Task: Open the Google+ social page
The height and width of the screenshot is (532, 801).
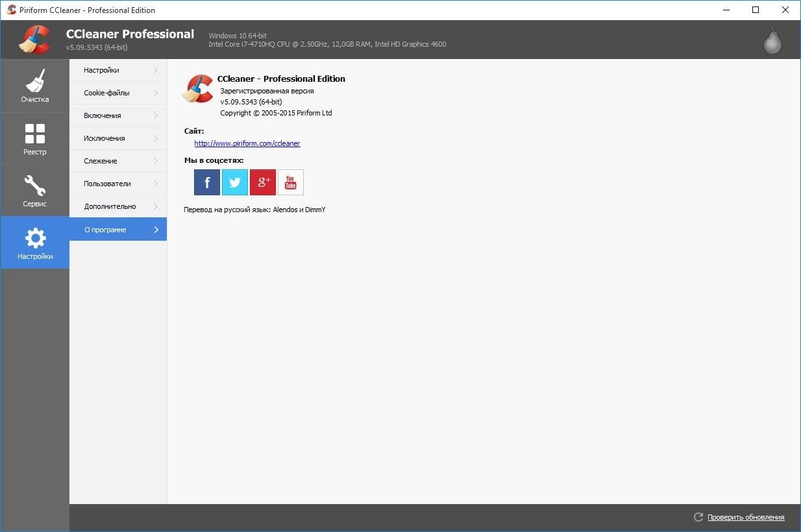Action: (263, 182)
